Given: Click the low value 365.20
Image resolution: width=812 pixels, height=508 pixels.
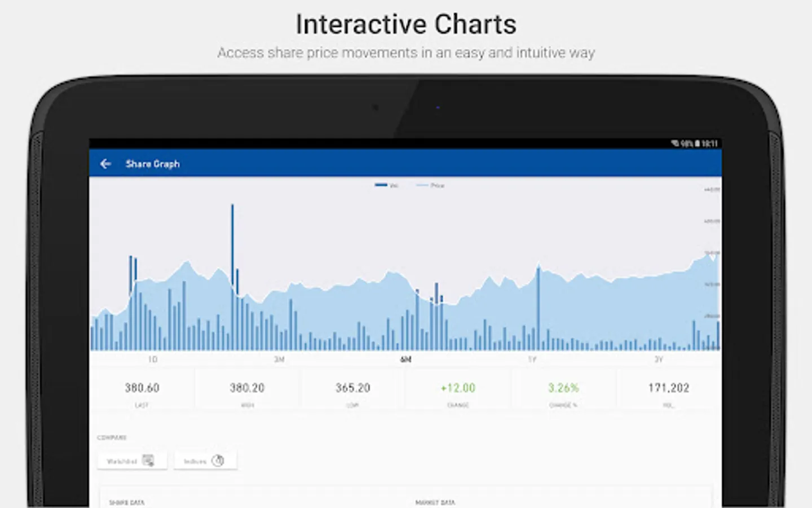Looking at the screenshot, I should (353, 388).
